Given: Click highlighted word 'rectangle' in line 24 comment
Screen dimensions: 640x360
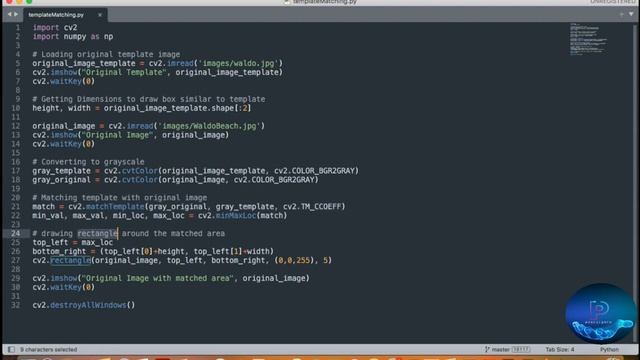Looking at the screenshot, I should coord(97,233).
